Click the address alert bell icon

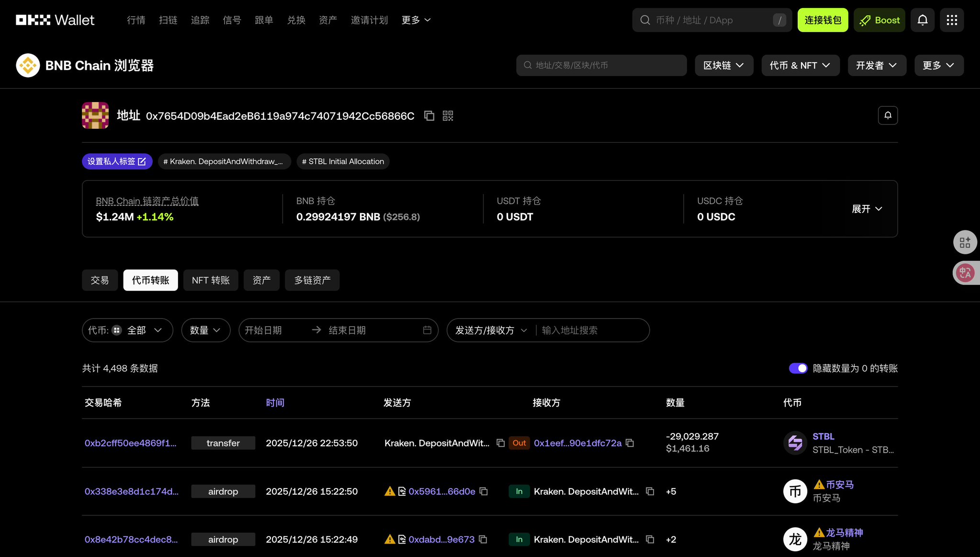pyautogui.click(x=888, y=115)
